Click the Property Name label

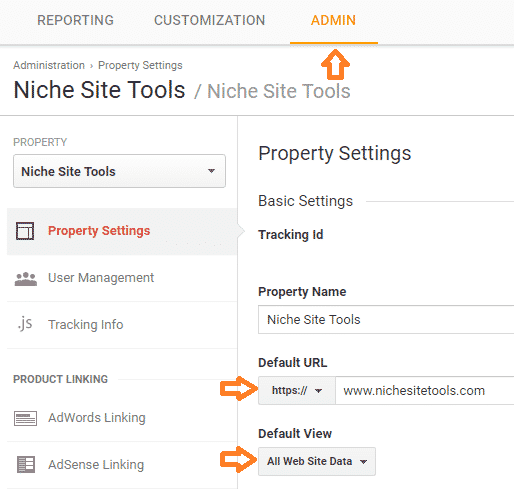point(302,292)
